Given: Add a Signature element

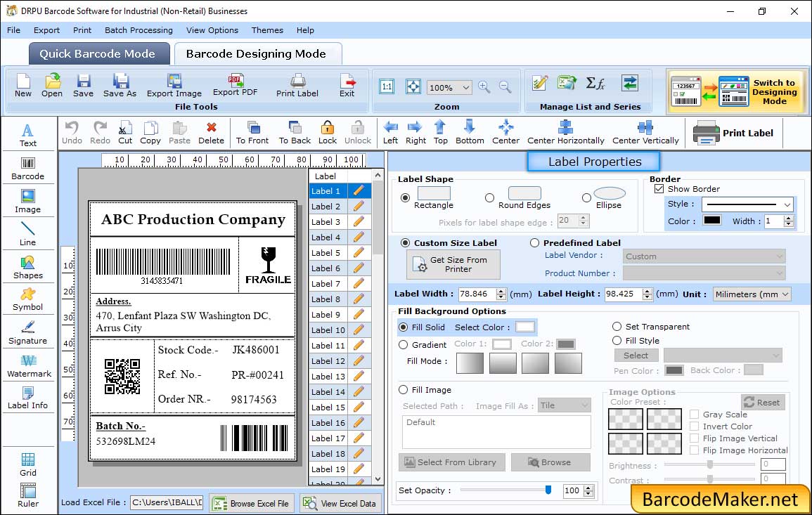Looking at the screenshot, I should coord(28,332).
